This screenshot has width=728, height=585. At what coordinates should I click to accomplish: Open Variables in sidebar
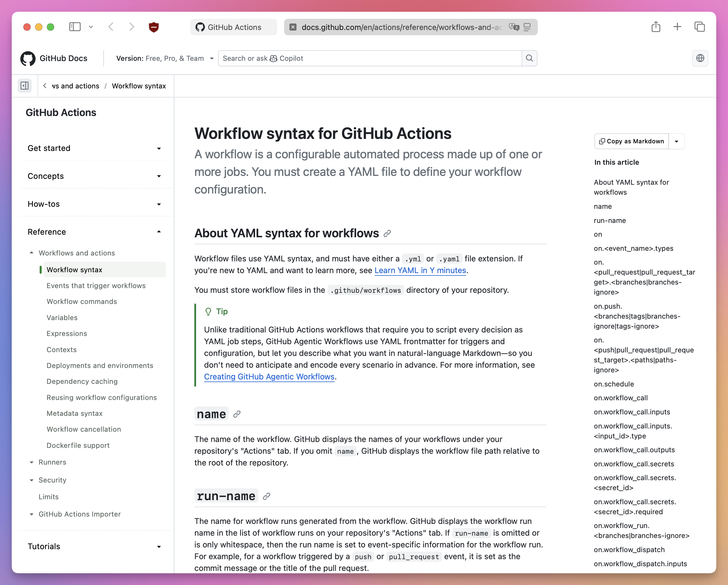click(62, 317)
